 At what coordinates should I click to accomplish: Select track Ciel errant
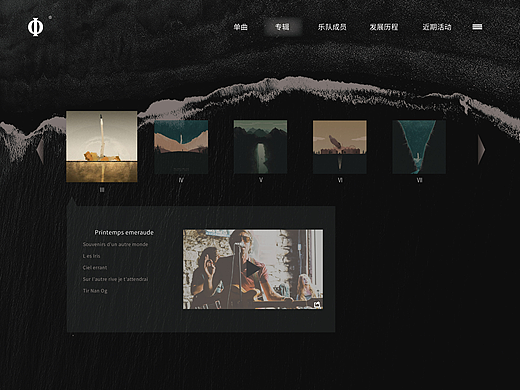[95, 268]
